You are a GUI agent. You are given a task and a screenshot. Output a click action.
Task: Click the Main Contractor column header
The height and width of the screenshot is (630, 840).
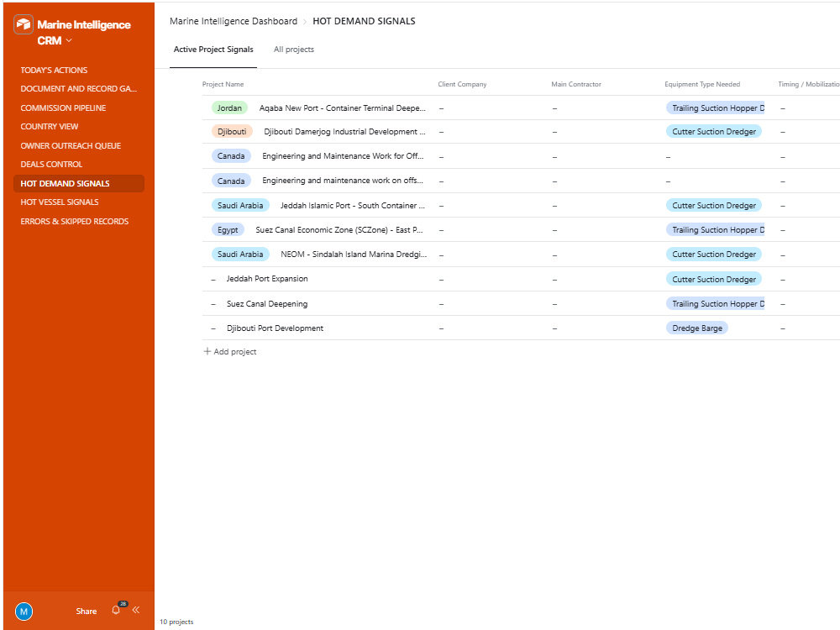pyautogui.click(x=576, y=84)
